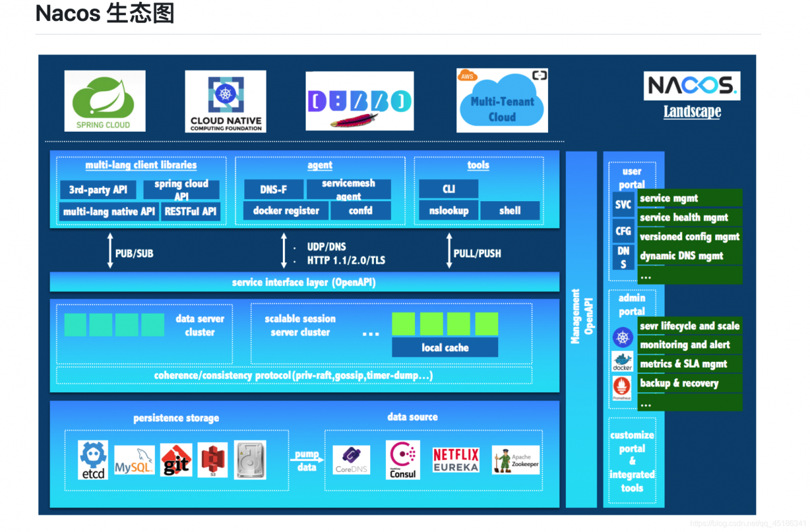Select the "service interface layer (OpenAPI)" bar
Viewport: 810px width, 532px height.
click(x=304, y=282)
